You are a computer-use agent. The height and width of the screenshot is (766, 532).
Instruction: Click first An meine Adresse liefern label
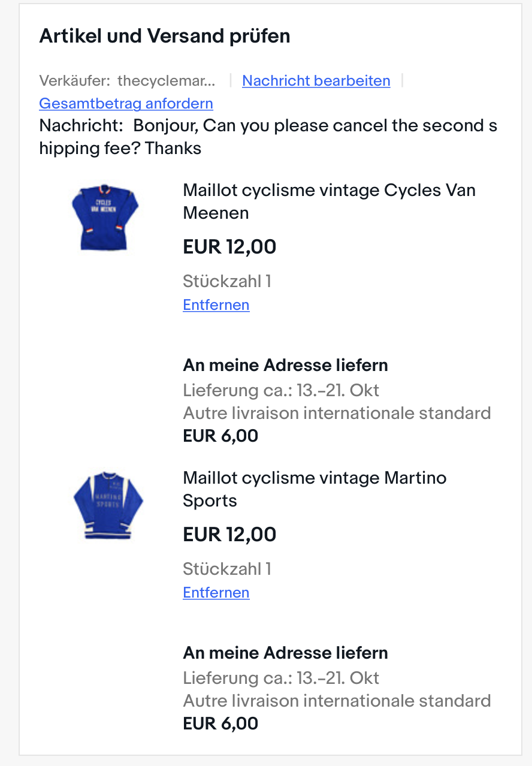285,365
